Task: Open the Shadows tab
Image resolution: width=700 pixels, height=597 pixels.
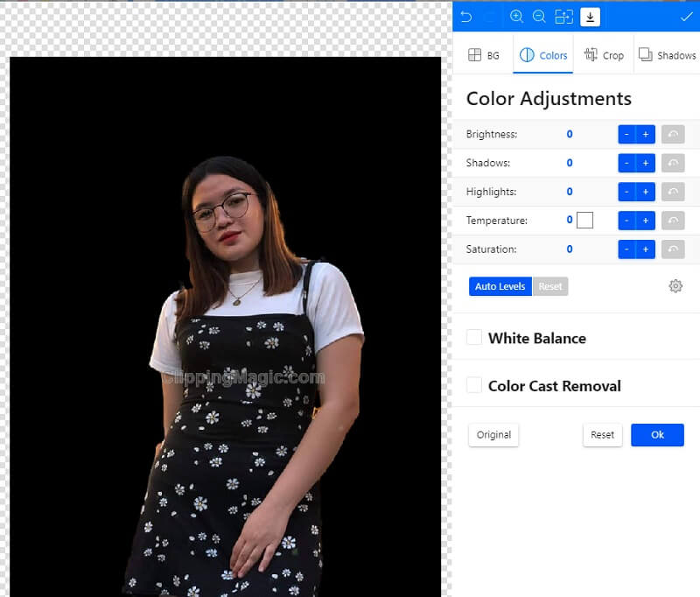Action: point(668,54)
